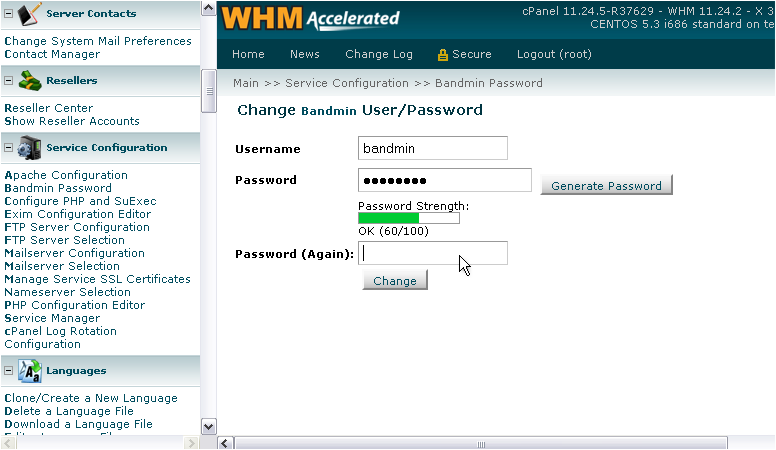Click the OK (60/100) strength text

[x=393, y=231]
